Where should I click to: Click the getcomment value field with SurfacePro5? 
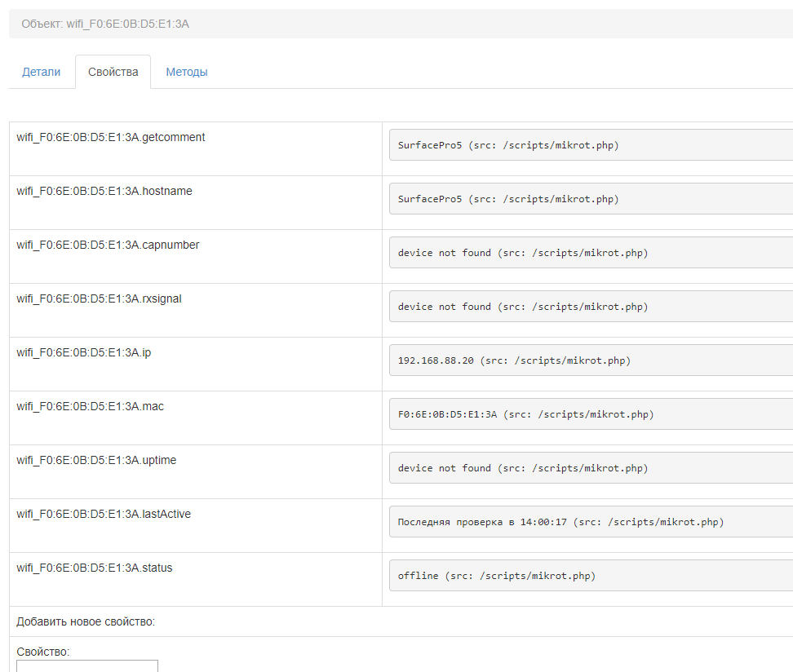point(591,145)
